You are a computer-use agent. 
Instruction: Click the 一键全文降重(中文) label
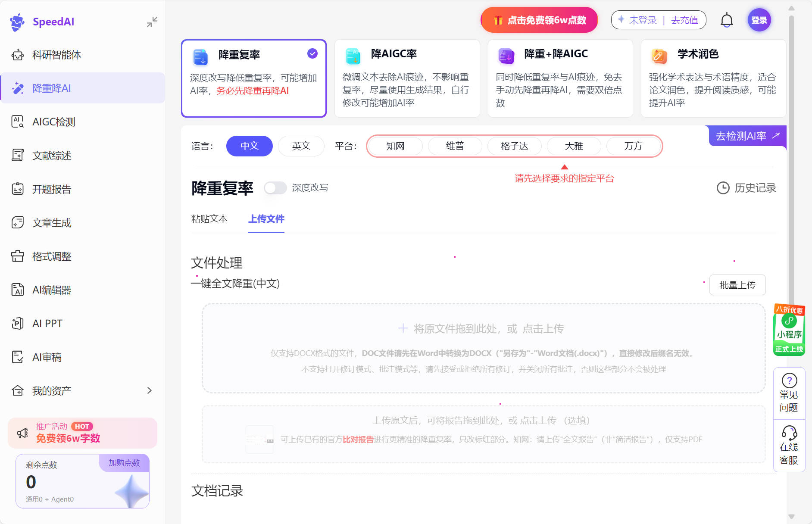click(x=235, y=284)
